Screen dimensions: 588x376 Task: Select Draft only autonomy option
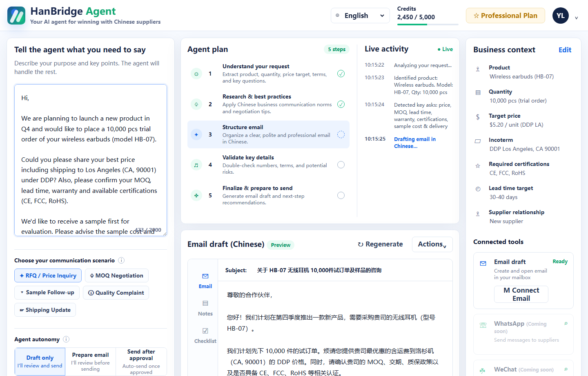(x=40, y=361)
